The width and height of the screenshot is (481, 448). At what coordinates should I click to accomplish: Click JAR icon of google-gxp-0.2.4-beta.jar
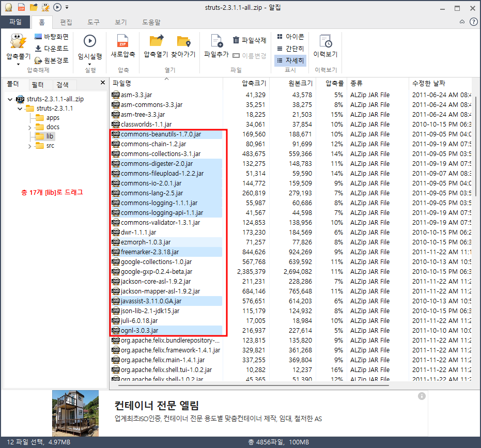116,272
